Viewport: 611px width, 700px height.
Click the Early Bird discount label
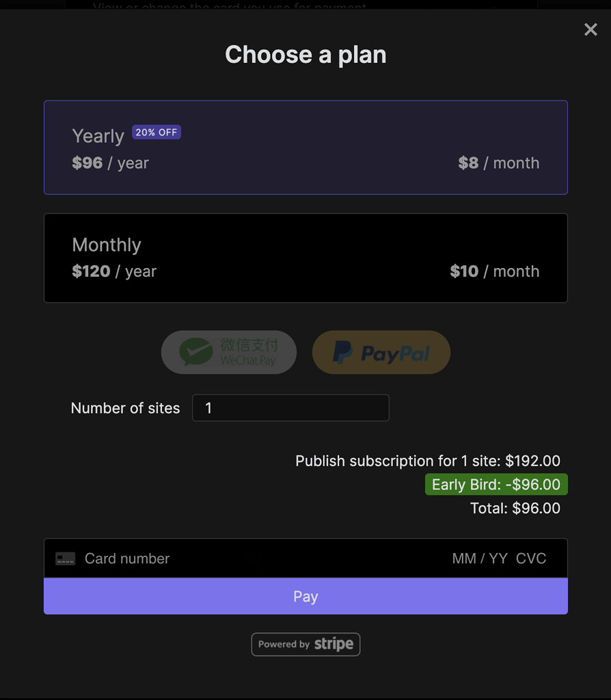pyautogui.click(x=496, y=484)
